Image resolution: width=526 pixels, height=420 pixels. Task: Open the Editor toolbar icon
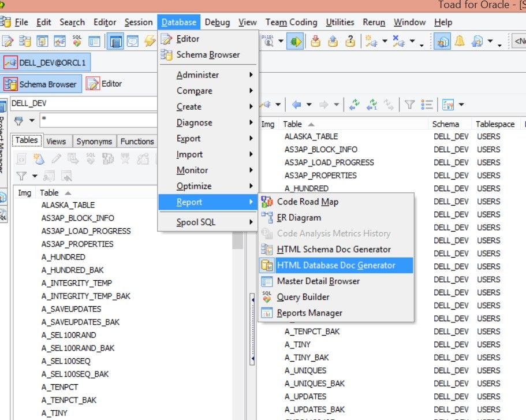pyautogui.click(x=8, y=41)
